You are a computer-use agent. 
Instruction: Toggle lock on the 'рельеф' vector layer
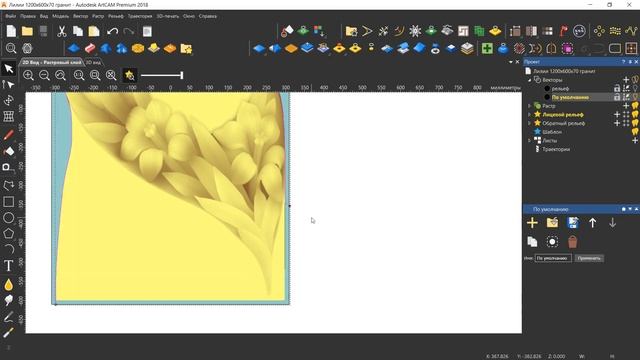pos(617,88)
